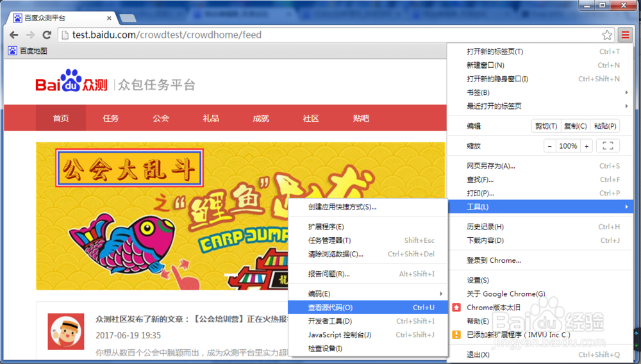641x364 pixels.
Task: Increase zoom with the plus button
Action: tap(587, 146)
